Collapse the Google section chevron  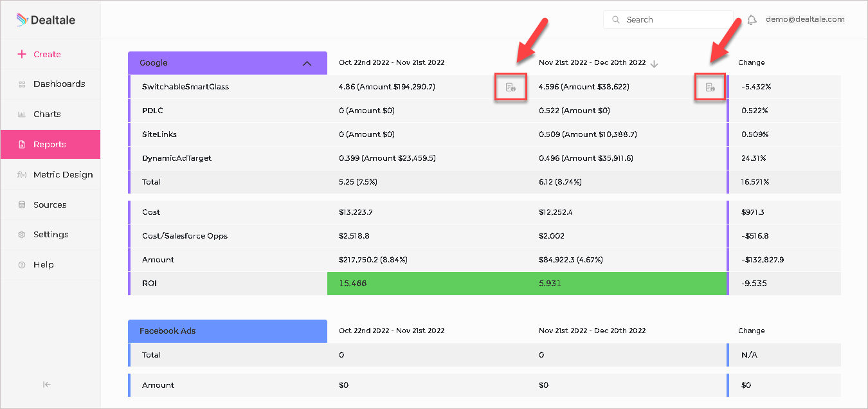click(x=307, y=63)
